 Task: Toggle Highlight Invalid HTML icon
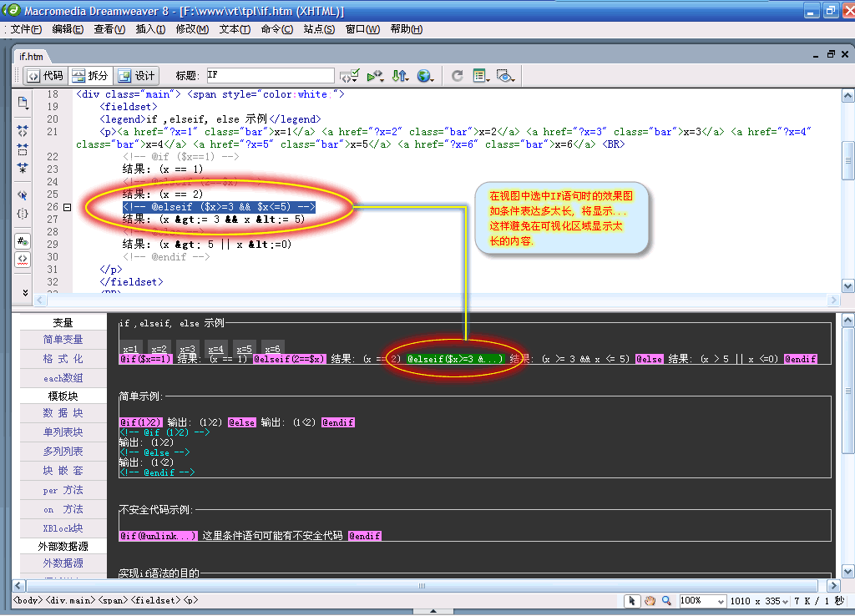coord(23,260)
